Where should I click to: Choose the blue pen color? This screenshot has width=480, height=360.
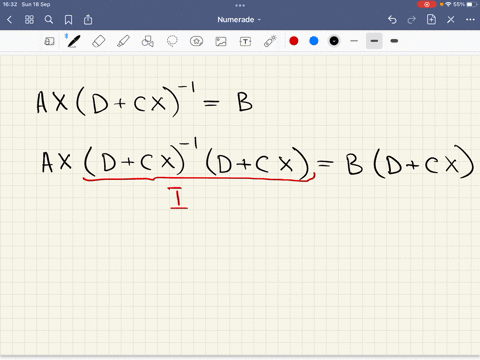click(x=314, y=41)
